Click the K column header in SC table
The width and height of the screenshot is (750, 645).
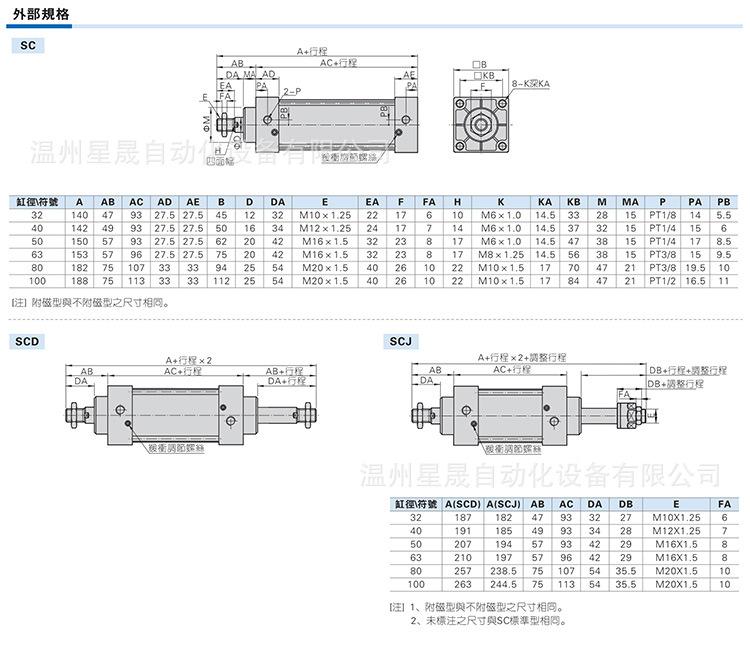501,202
